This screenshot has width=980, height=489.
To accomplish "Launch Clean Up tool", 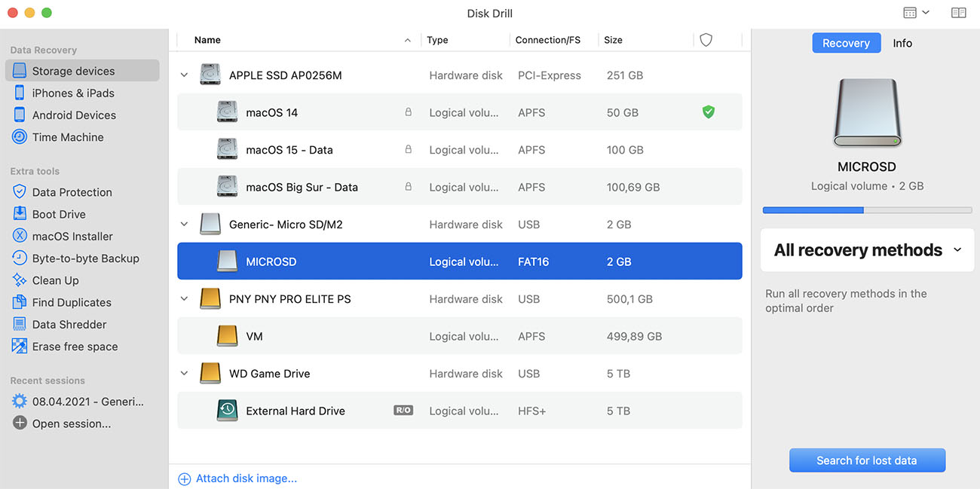I will [x=55, y=280].
